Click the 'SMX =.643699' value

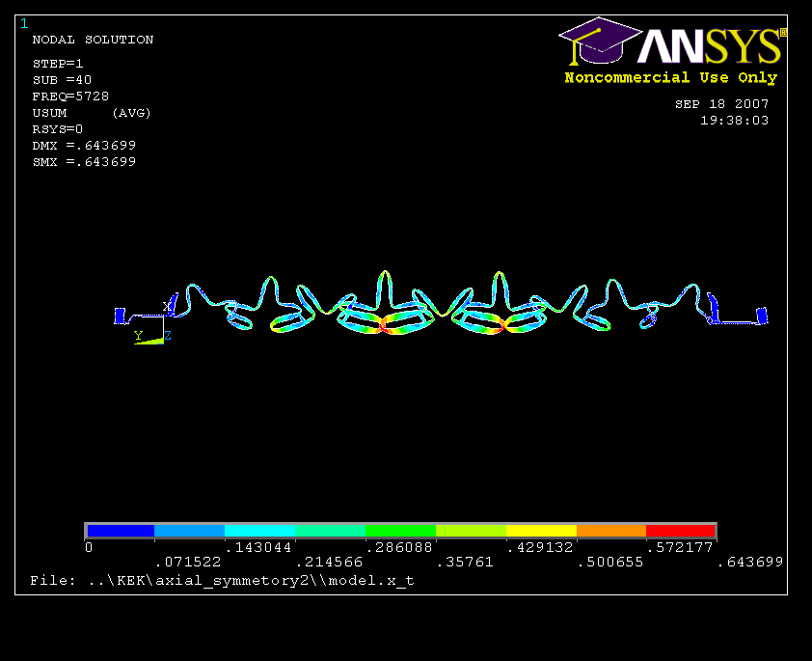[84, 162]
